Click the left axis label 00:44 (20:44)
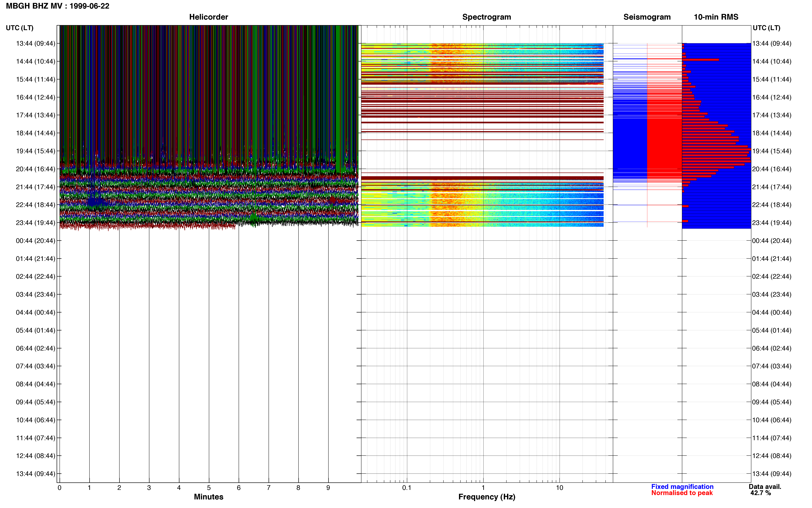The height and width of the screenshot is (508, 812). (36, 240)
